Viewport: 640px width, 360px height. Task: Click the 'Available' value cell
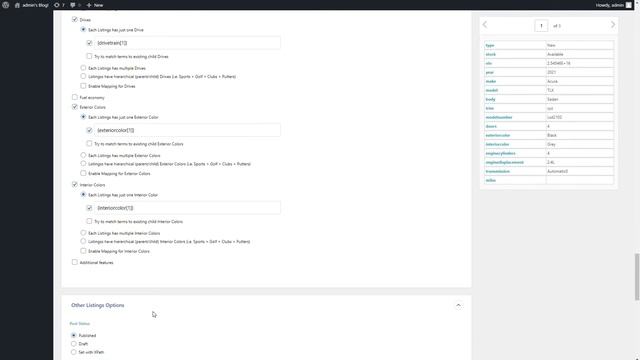(580, 54)
